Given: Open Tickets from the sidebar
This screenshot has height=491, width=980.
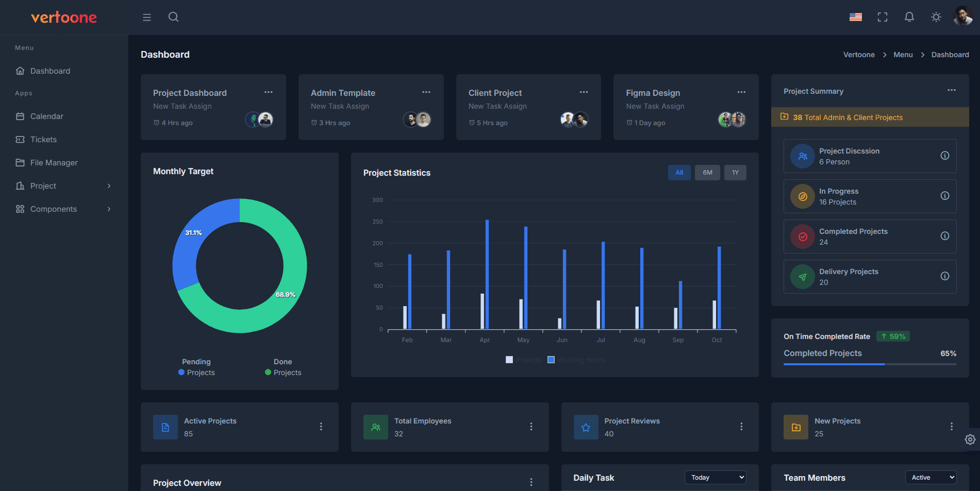Looking at the screenshot, I should 43,139.
